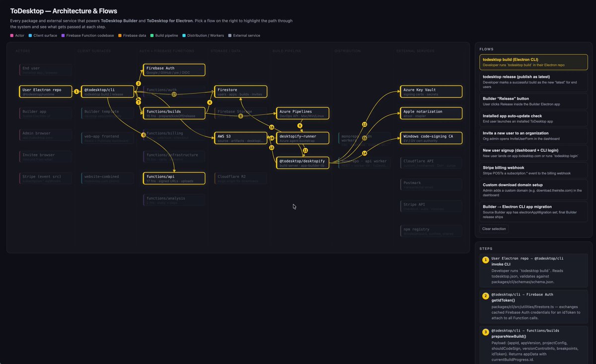Screen dimensions: 596x364
Task: Click the Firebase data legend swatch
Action: (x=120, y=36)
